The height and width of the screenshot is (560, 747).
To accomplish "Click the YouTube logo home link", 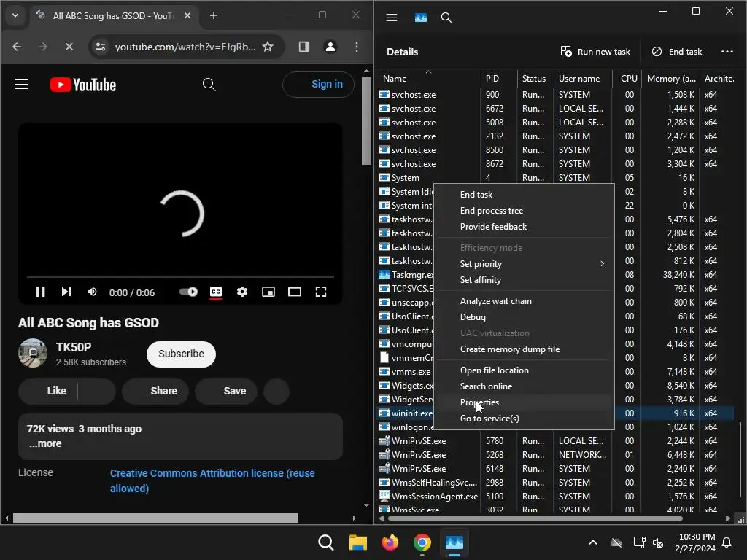I will coord(83,85).
